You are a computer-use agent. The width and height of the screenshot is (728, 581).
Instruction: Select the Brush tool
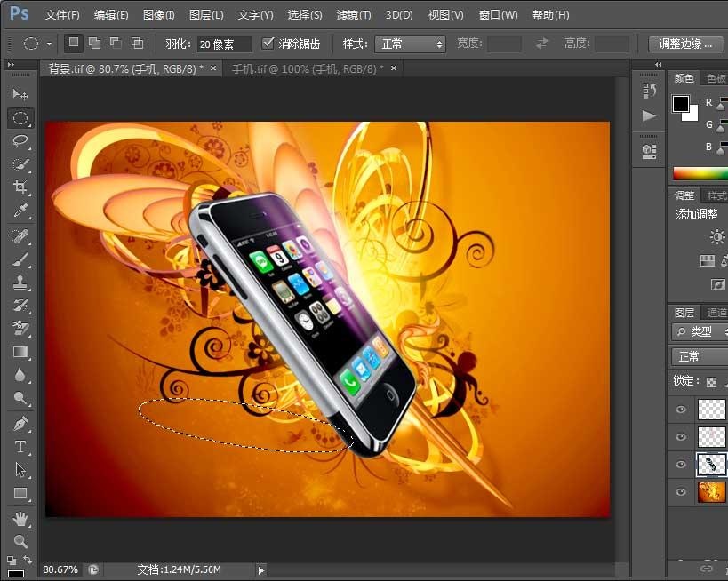click(x=20, y=259)
